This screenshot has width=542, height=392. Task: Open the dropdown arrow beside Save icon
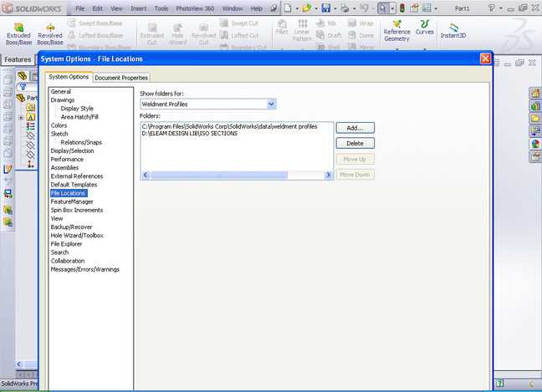click(x=335, y=8)
